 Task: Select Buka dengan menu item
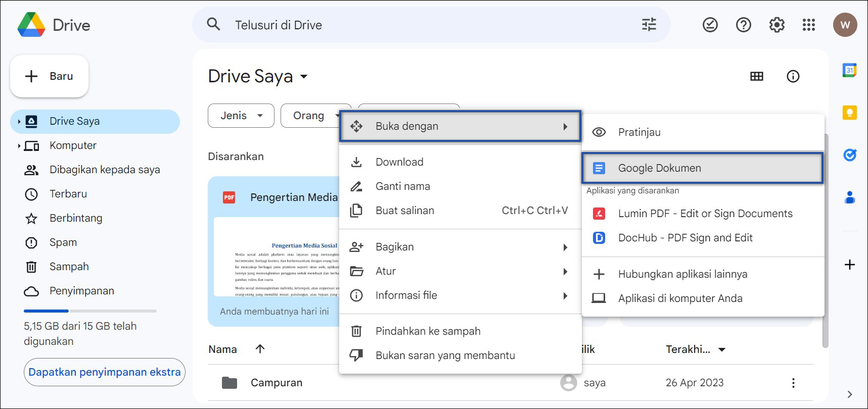coord(460,126)
